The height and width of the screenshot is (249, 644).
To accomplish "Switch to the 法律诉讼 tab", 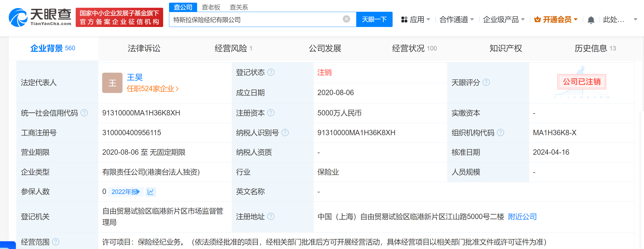I will point(144,48).
